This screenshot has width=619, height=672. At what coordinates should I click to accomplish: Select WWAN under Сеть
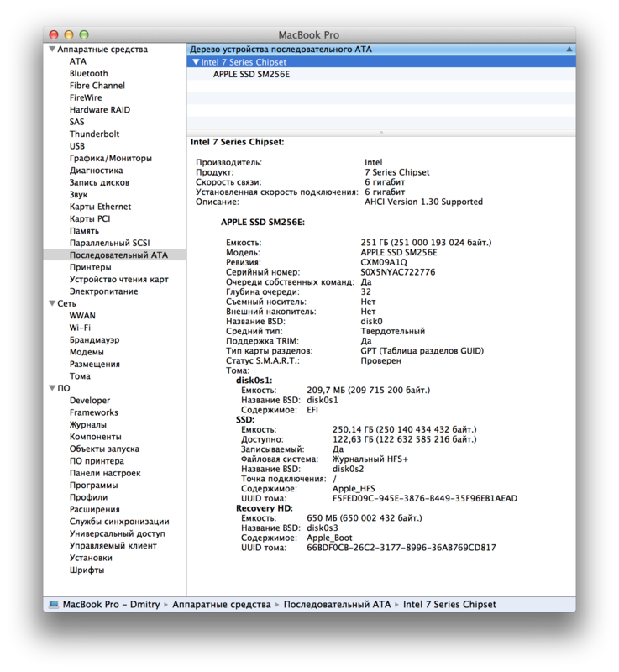coord(82,316)
